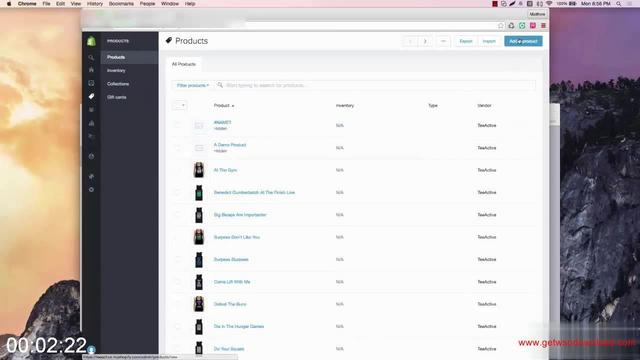Open the Defeat The Burn product link
The image size is (640, 360).
[x=230, y=304]
